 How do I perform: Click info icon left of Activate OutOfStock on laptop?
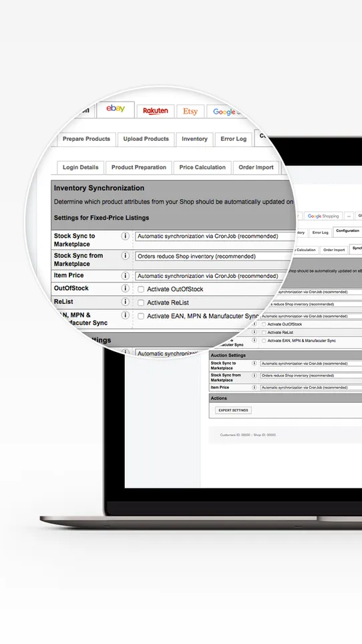[x=254, y=323]
